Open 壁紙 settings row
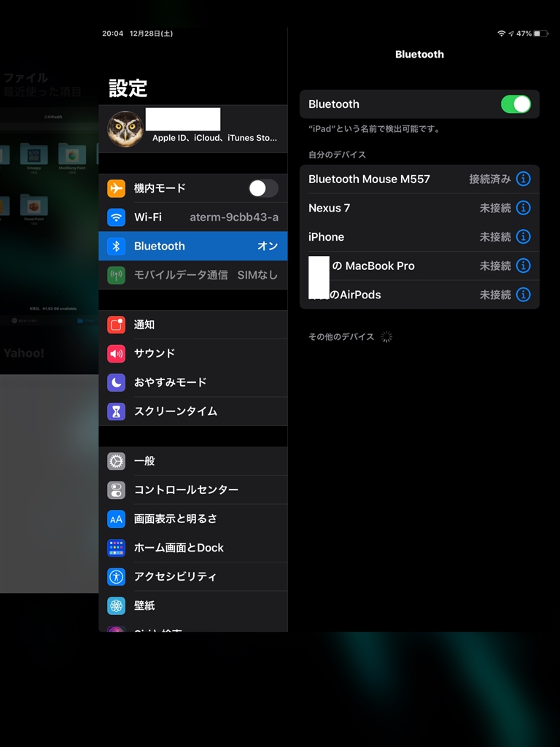This screenshot has width=560, height=747. (x=192, y=606)
